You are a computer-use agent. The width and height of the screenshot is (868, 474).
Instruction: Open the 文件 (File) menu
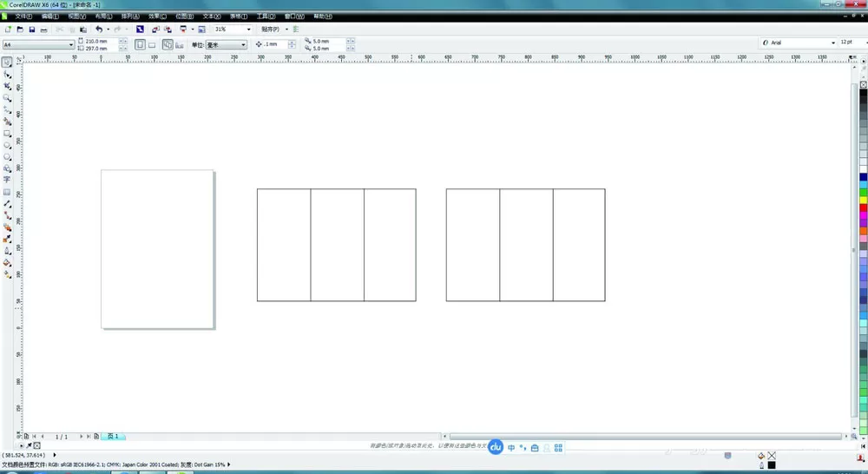click(x=23, y=16)
